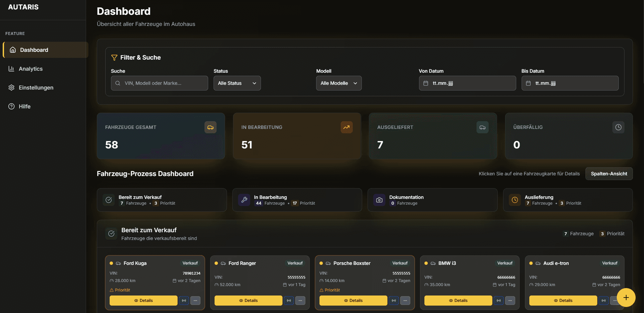Open the Auslieferung stage tab
Viewport: 644px width, 313px height.
point(568,200)
